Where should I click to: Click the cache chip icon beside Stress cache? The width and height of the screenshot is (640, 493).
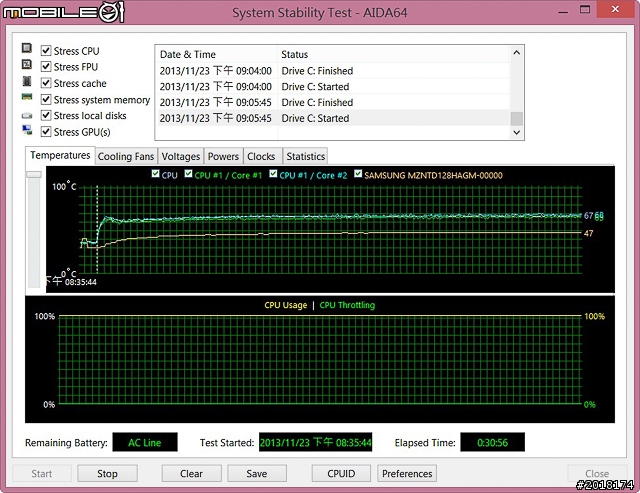coord(27,81)
